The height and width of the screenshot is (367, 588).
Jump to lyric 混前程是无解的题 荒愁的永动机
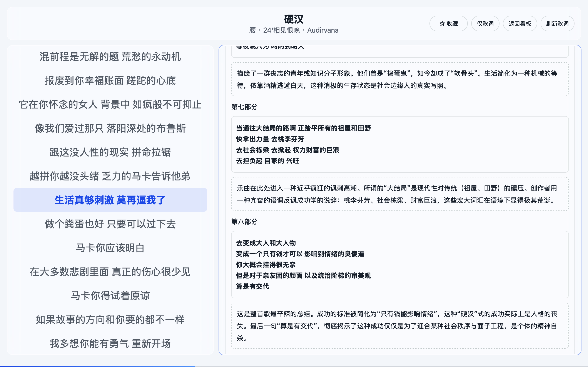tap(110, 57)
